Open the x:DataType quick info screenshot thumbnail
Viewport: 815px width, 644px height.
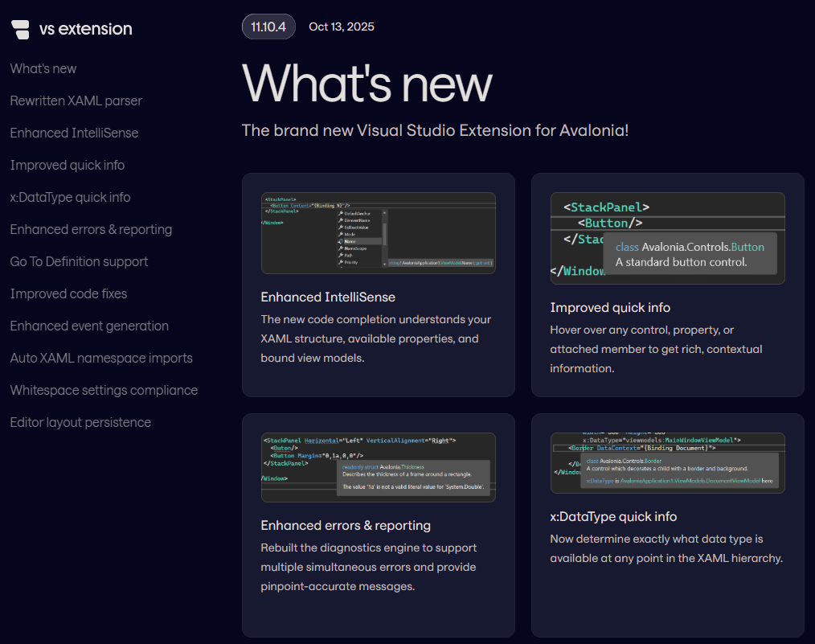667,462
